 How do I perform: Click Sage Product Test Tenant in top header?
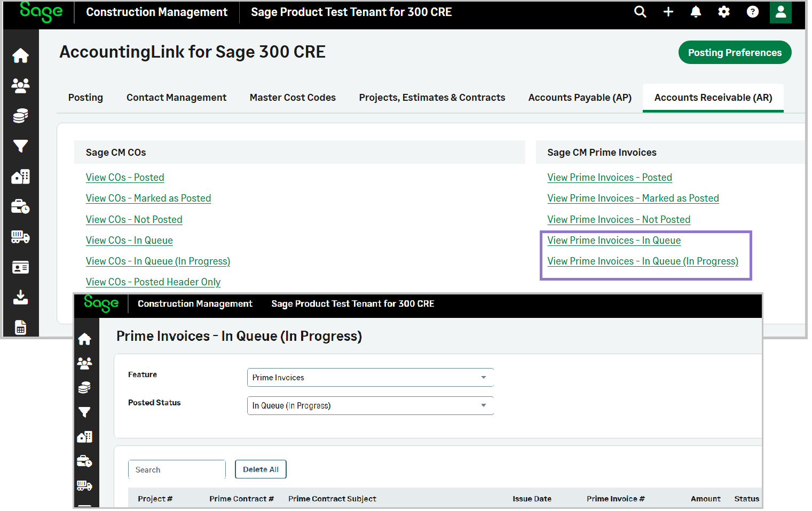pos(351,12)
